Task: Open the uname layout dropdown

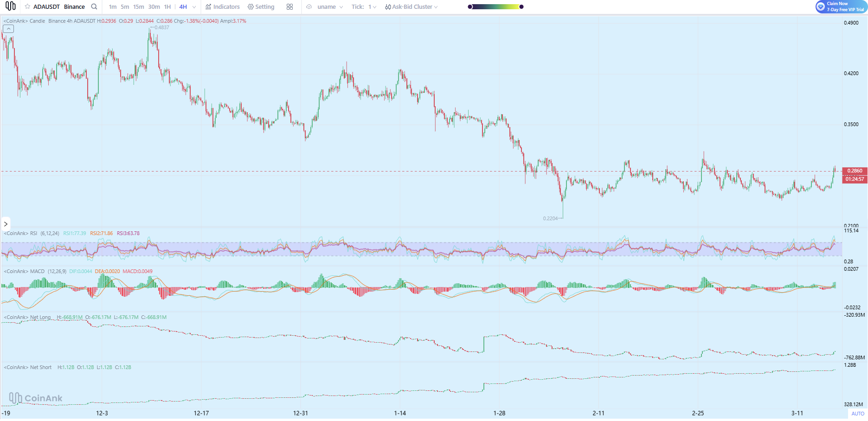Action: [330, 7]
